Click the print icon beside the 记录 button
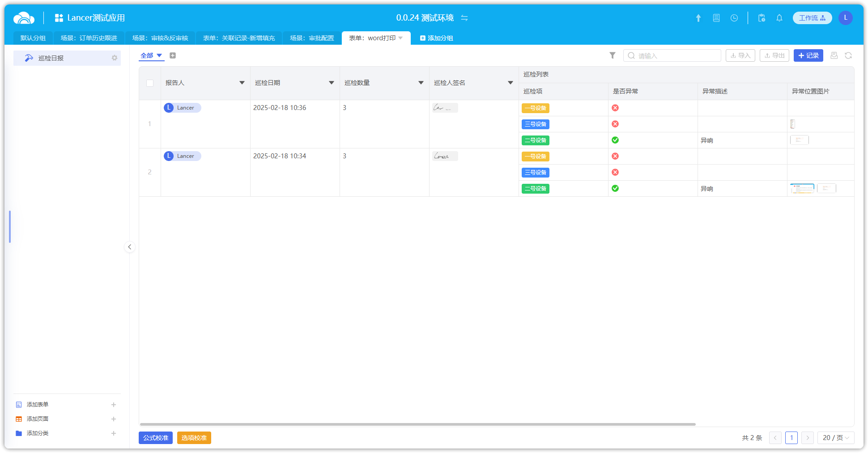Image resolution: width=868 pixels, height=453 pixels. (834, 55)
